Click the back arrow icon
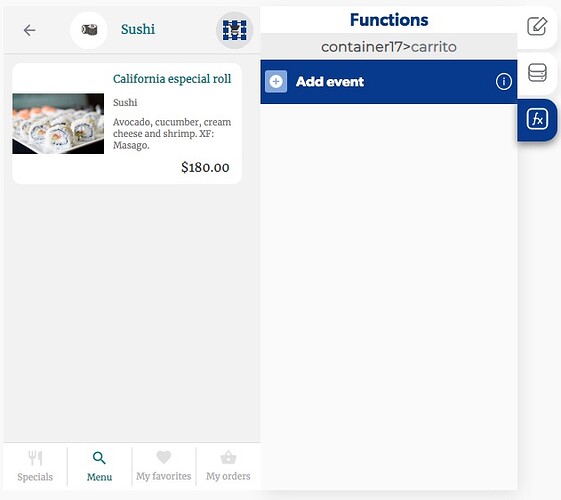561x500 pixels. 29,30
